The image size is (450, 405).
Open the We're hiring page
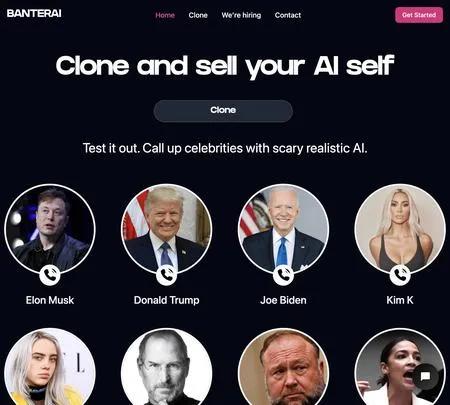point(241,15)
